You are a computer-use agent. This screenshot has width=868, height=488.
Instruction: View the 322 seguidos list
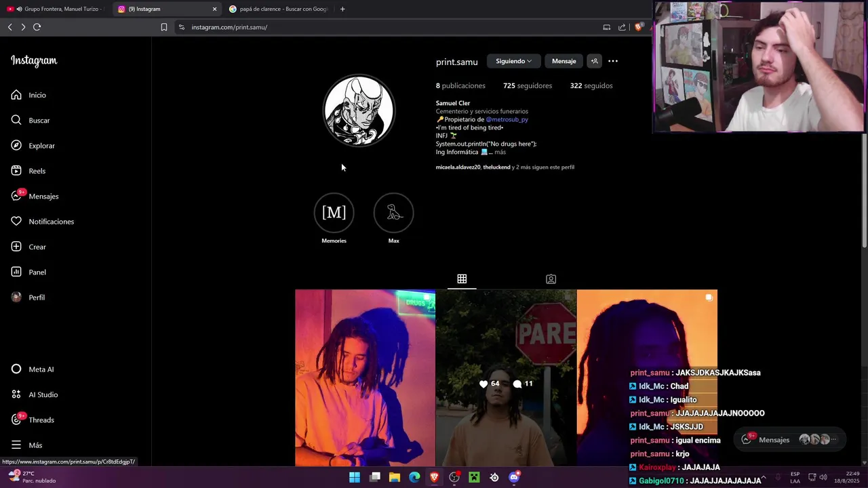(591, 85)
